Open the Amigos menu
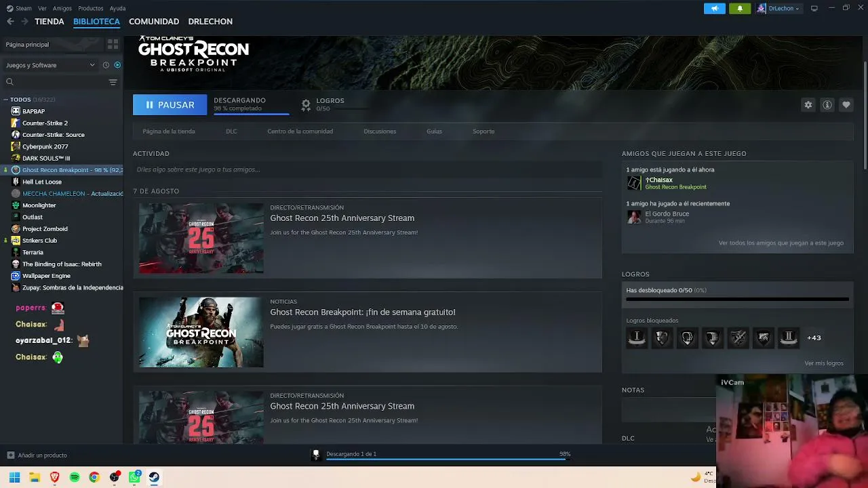Screen dimensions: 868x488 point(62,8)
